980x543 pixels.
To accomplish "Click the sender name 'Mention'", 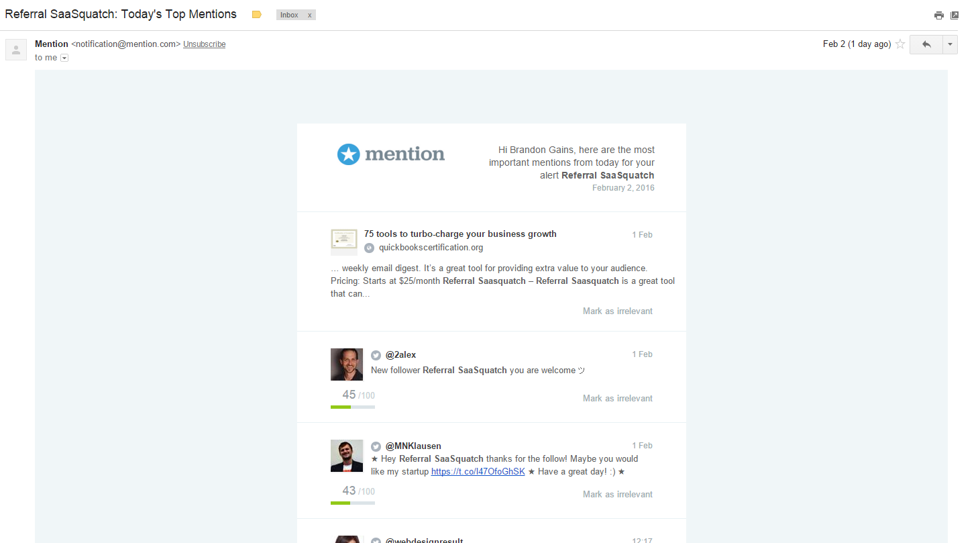I will click(x=52, y=44).
